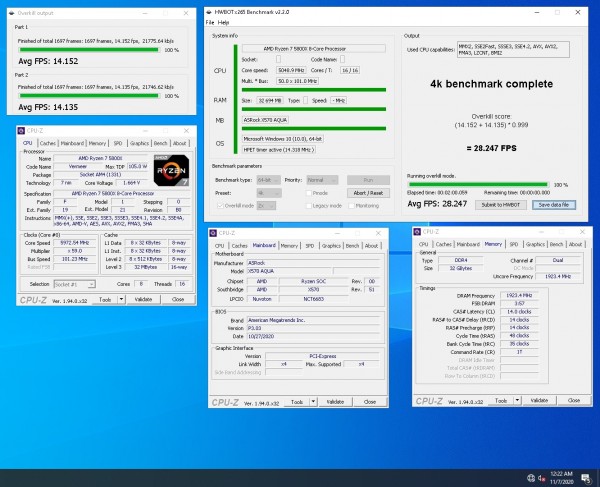This screenshot has height=487, width=600.
Task: Click Tools button in CPU-Z Mainboard window
Action: point(297,402)
